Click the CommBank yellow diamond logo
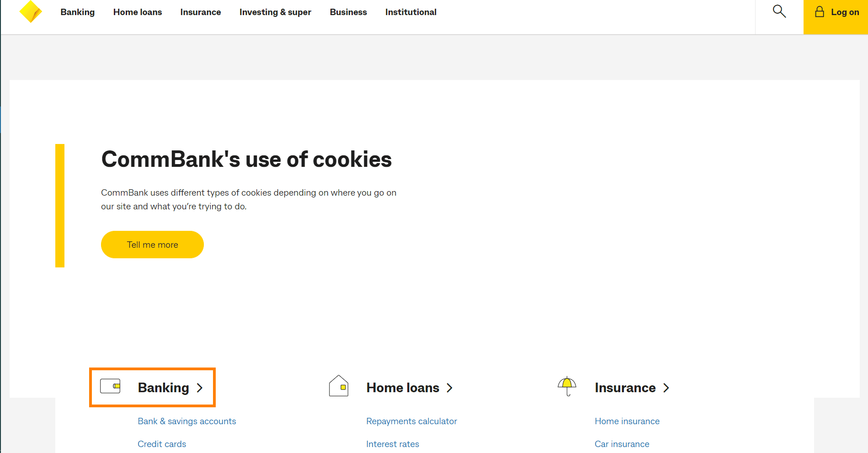This screenshot has height=453, width=868. tap(31, 12)
